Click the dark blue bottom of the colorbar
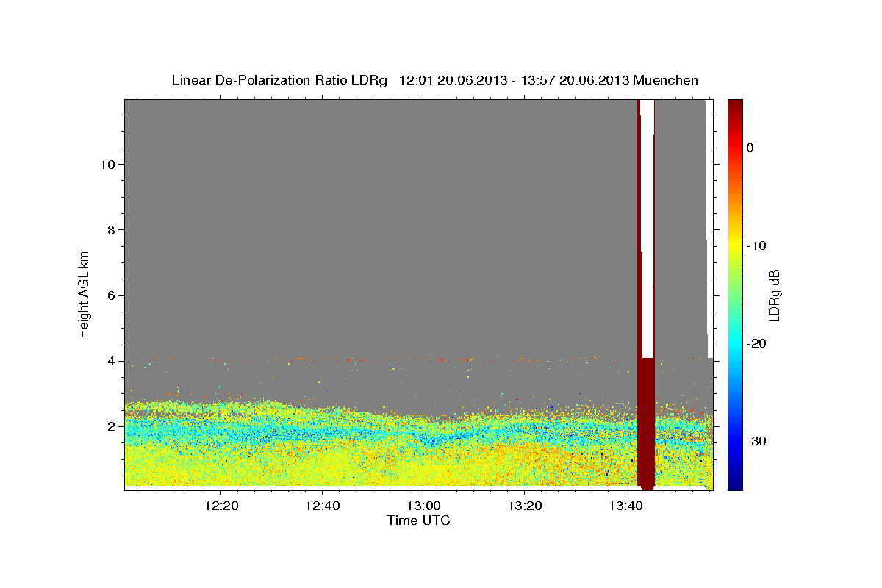This screenshot has width=882, height=588. pos(735,481)
